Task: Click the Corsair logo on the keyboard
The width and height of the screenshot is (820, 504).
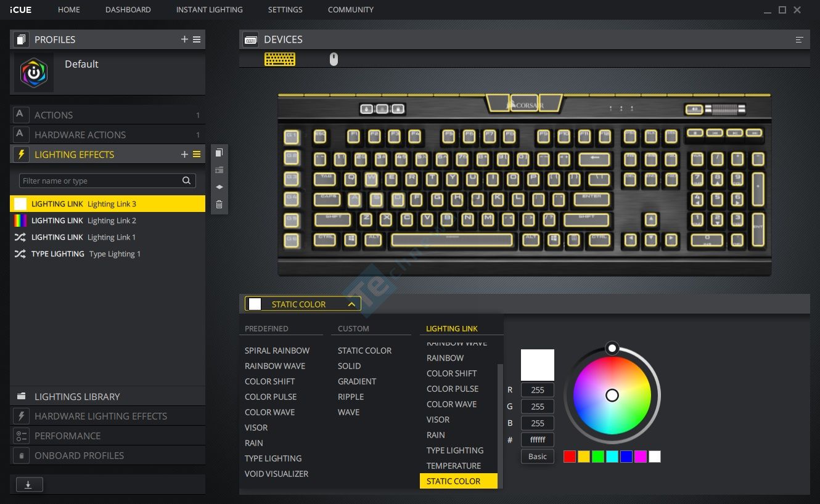Action: [525, 105]
